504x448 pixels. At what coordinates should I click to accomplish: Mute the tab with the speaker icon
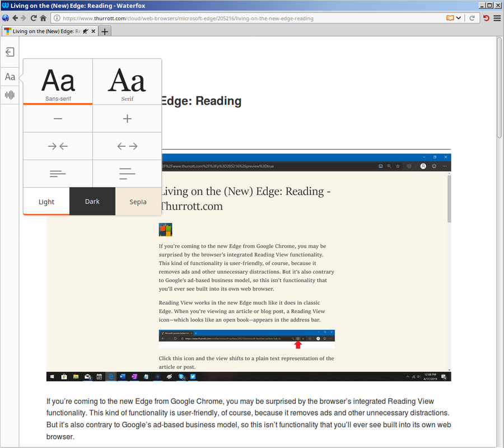[x=86, y=31]
